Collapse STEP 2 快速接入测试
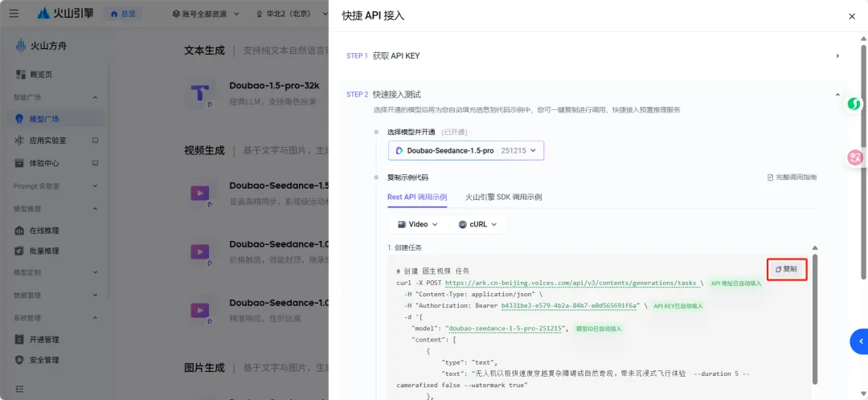Image resolution: width=868 pixels, height=400 pixels. pyautogui.click(x=837, y=95)
